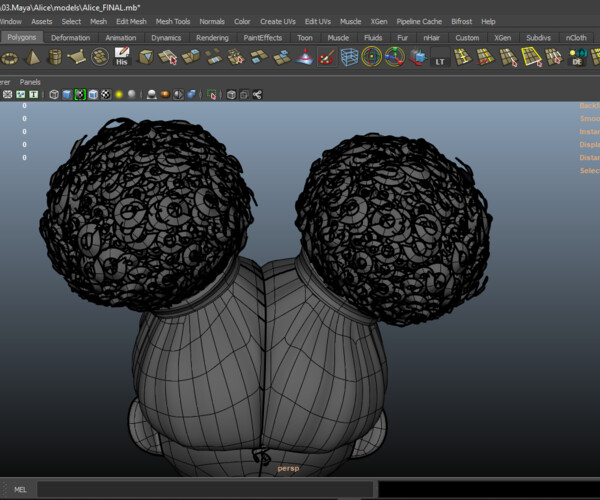Viewport: 600px width, 500px height.
Task: Select the Extrude face shelf icon
Action: pos(191,57)
